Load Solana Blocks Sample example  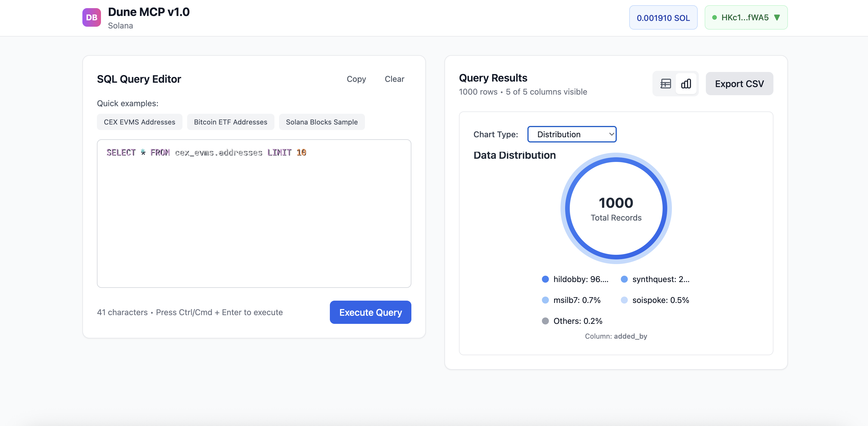pyautogui.click(x=321, y=122)
